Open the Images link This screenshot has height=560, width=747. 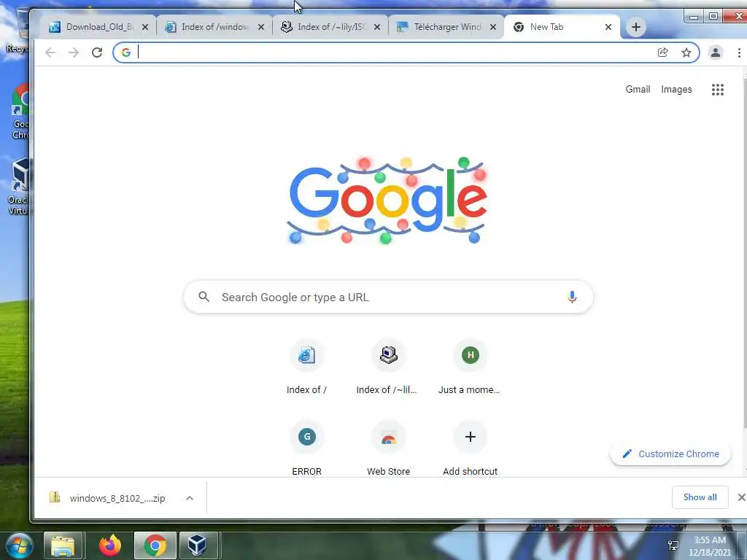(x=676, y=90)
